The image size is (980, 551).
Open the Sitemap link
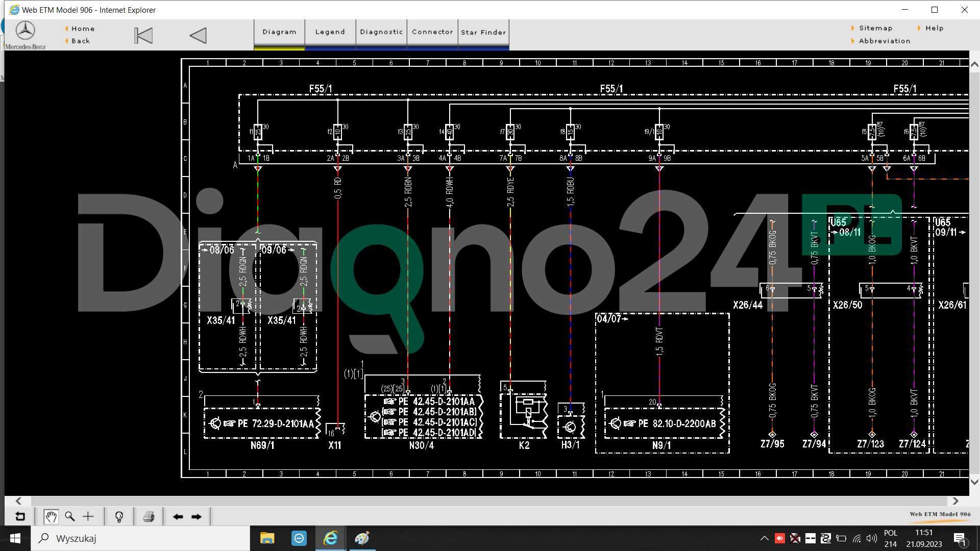pyautogui.click(x=875, y=28)
